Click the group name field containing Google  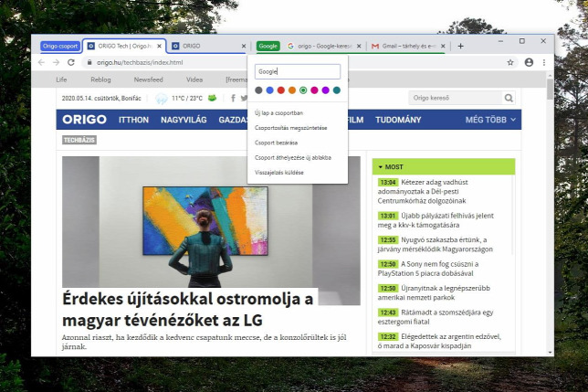pyautogui.click(x=298, y=71)
